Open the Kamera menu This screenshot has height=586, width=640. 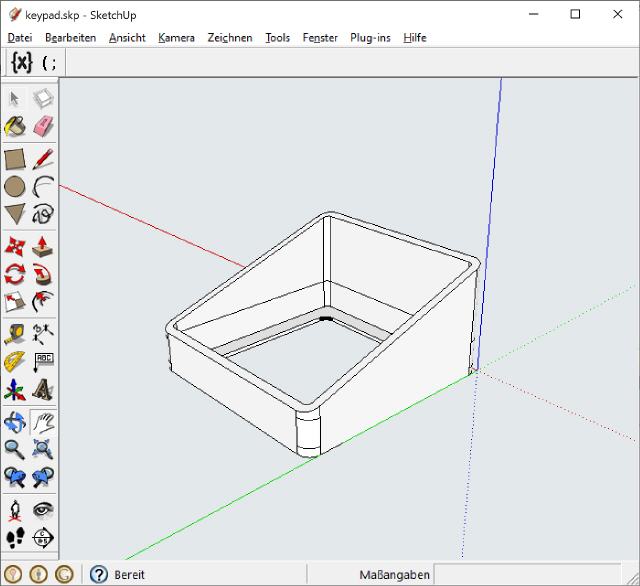coord(176,38)
